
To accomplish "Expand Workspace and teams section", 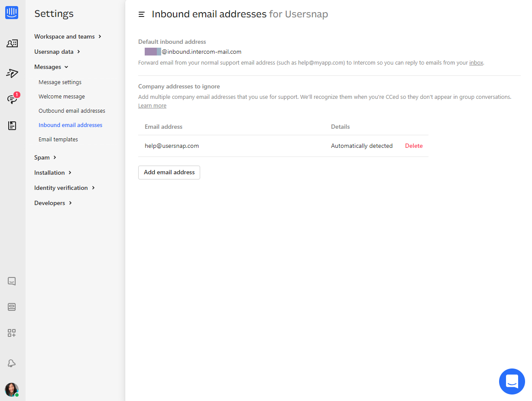I will 68,37.
